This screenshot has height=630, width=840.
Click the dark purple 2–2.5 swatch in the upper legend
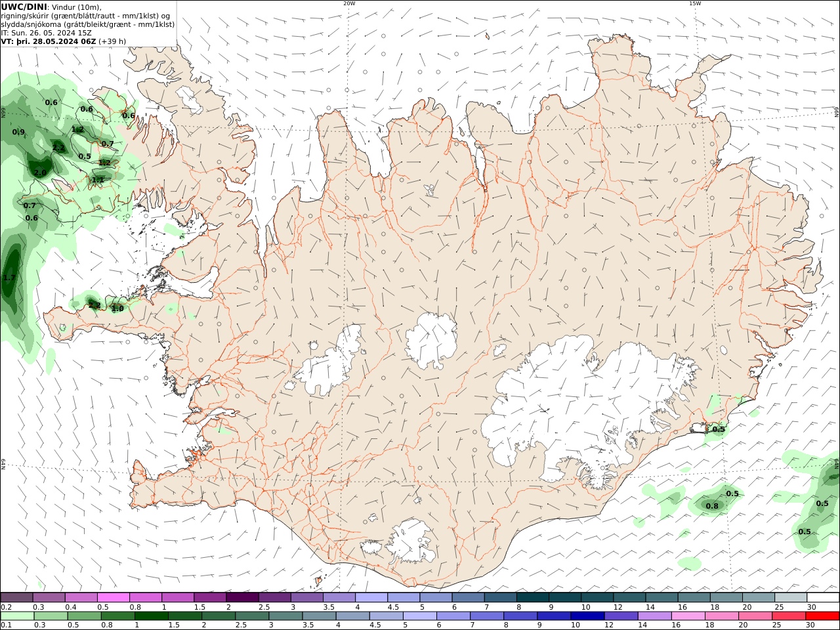click(x=242, y=597)
